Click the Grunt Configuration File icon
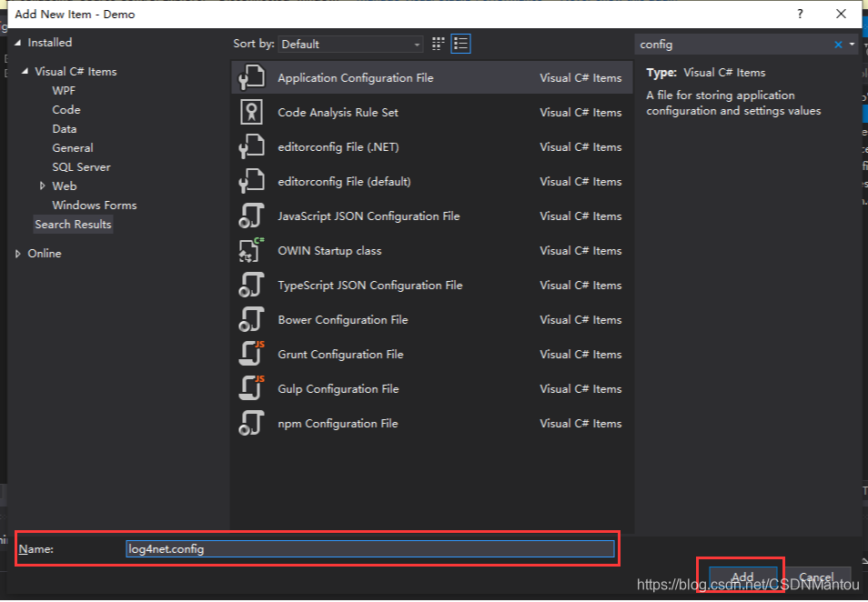 tap(251, 354)
